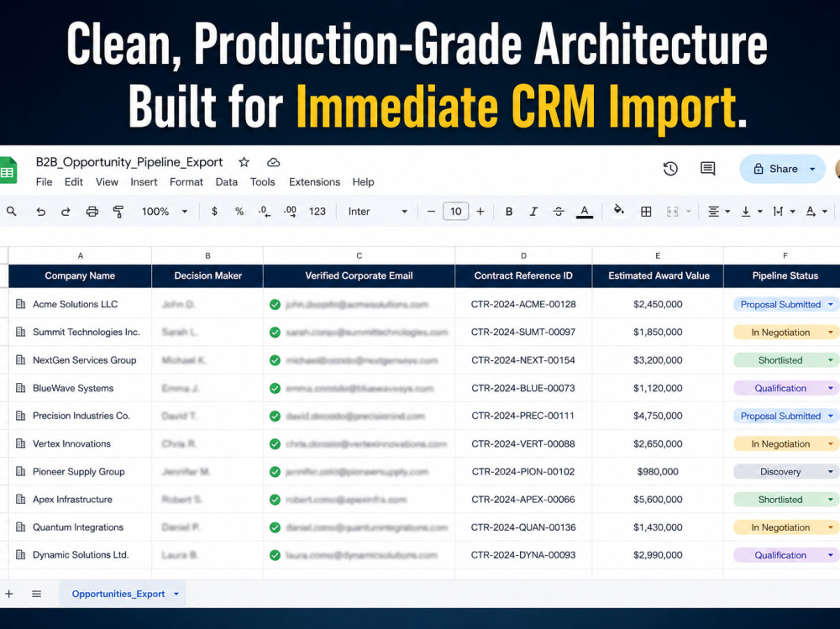840x629 pixels.
Task: Open more number formats 123
Action: (x=318, y=212)
